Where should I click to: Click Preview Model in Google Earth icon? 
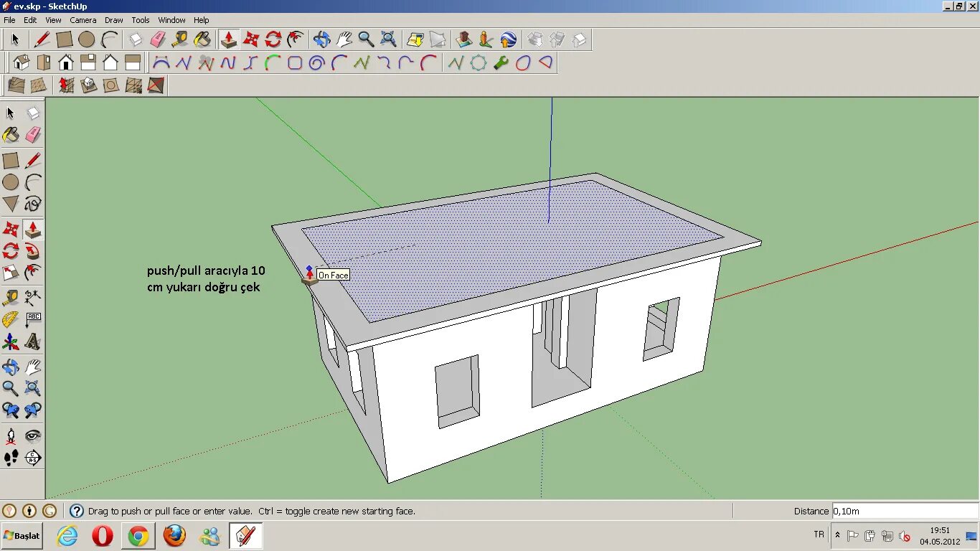[x=509, y=39]
